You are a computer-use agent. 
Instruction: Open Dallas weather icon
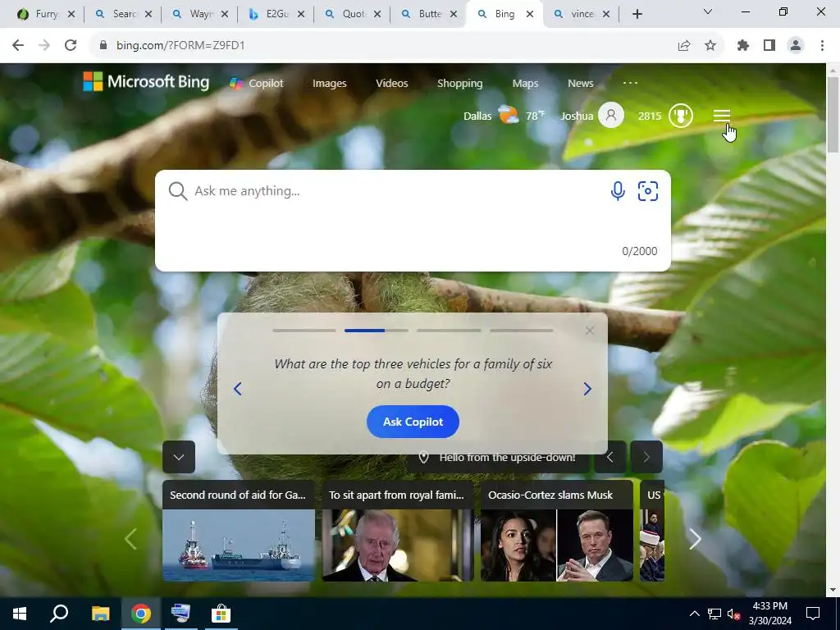click(x=508, y=115)
